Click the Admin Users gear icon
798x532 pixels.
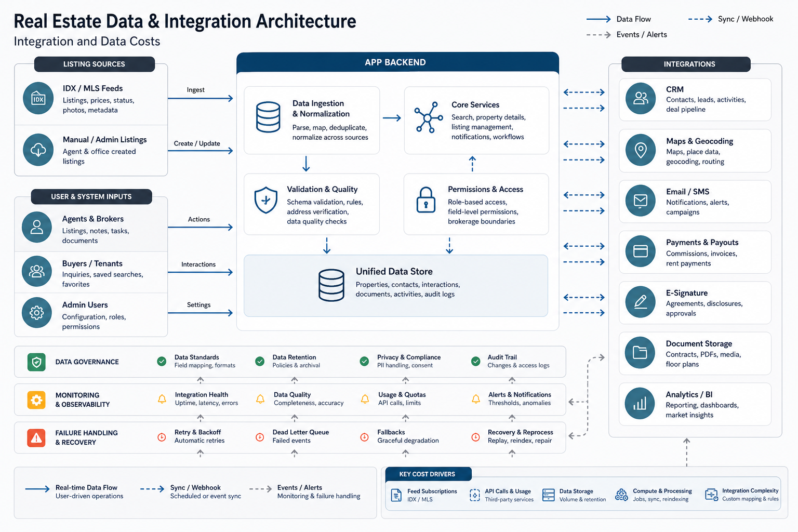click(x=37, y=313)
